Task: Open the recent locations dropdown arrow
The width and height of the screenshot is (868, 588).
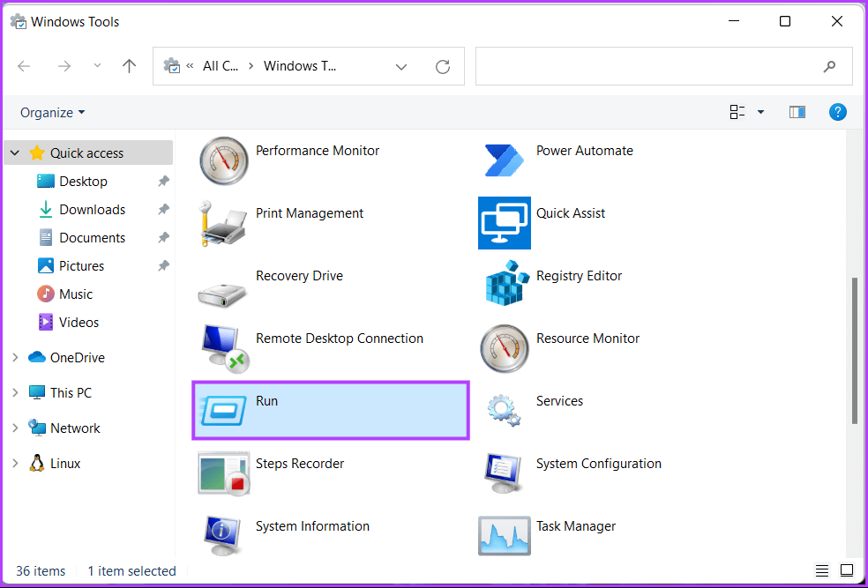Action: pyautogui.click(x=97, y=66)
